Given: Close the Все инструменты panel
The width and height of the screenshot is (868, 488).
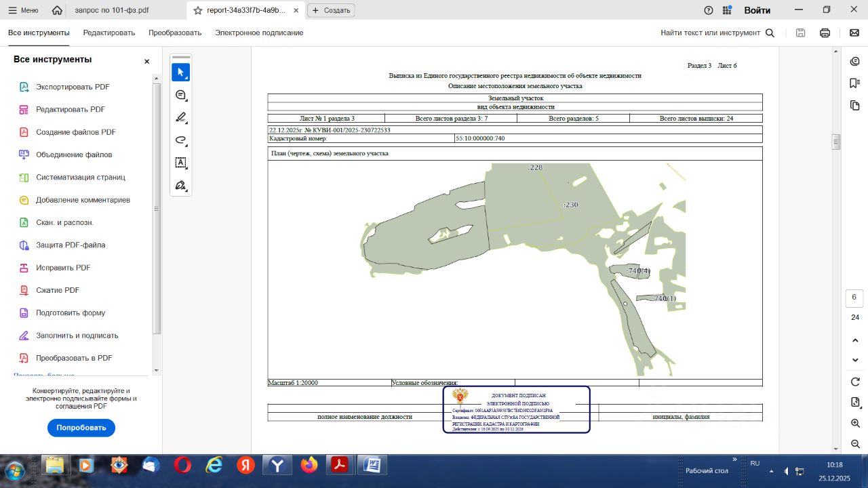Looking at the screenshot, I should pyautogui.click(x=146, y=61).
